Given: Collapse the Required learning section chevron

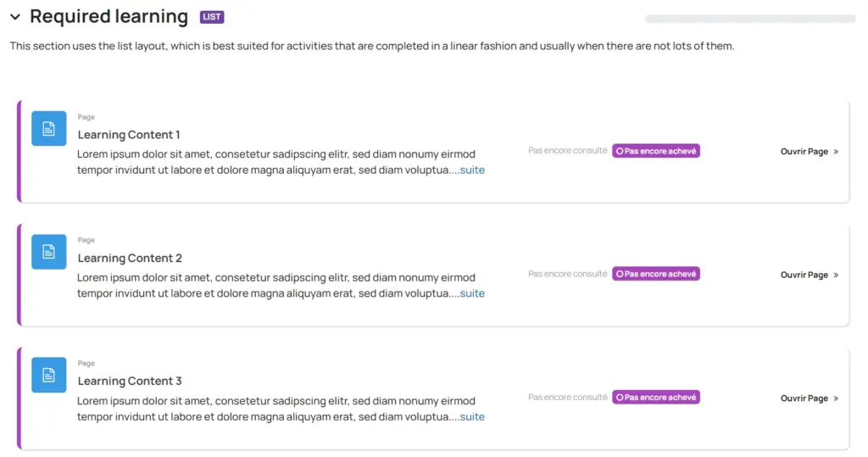Looking at the screenshot, I should 15,17.
